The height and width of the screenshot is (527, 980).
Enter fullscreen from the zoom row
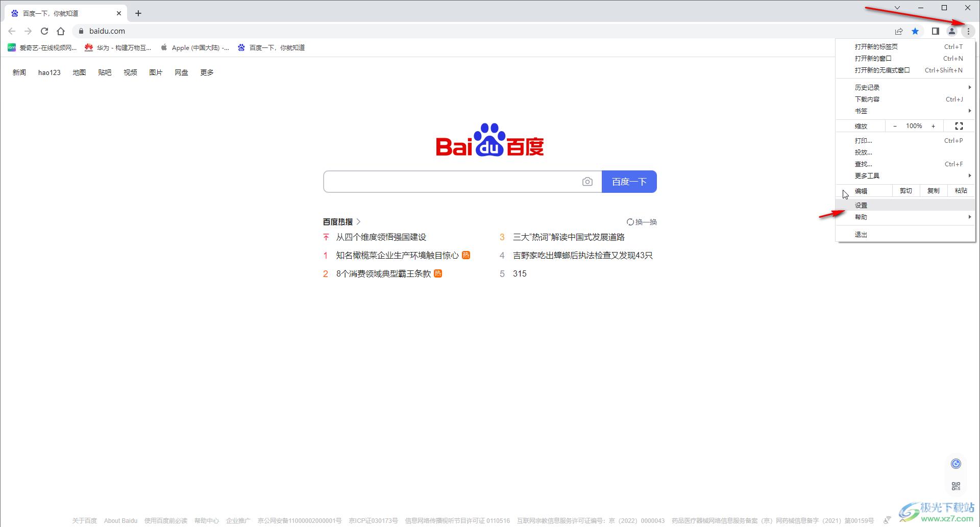(x=959, y=126)
